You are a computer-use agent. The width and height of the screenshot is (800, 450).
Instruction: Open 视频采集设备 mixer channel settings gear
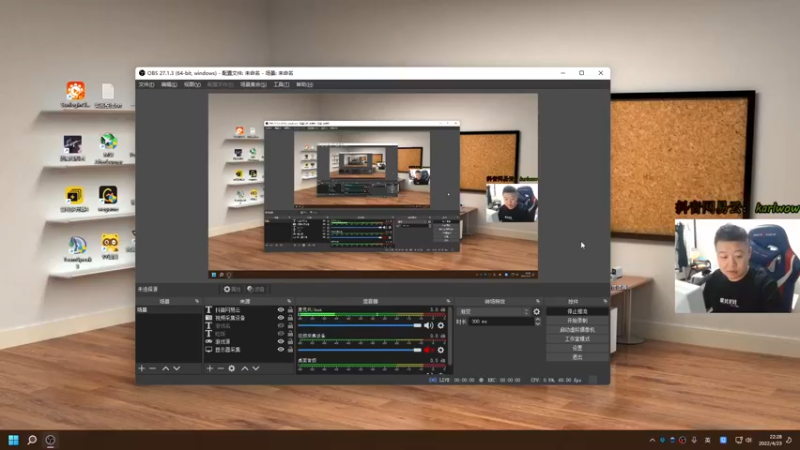tap(441, 350)
